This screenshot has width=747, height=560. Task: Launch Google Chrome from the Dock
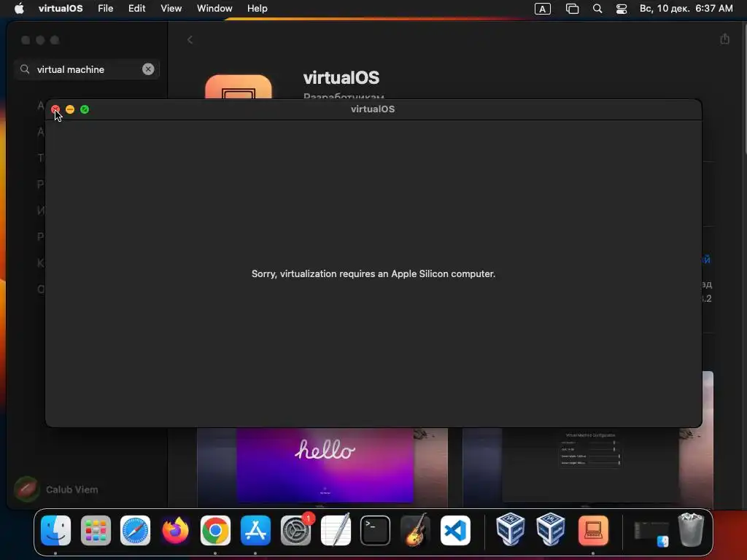click(215, 531)
